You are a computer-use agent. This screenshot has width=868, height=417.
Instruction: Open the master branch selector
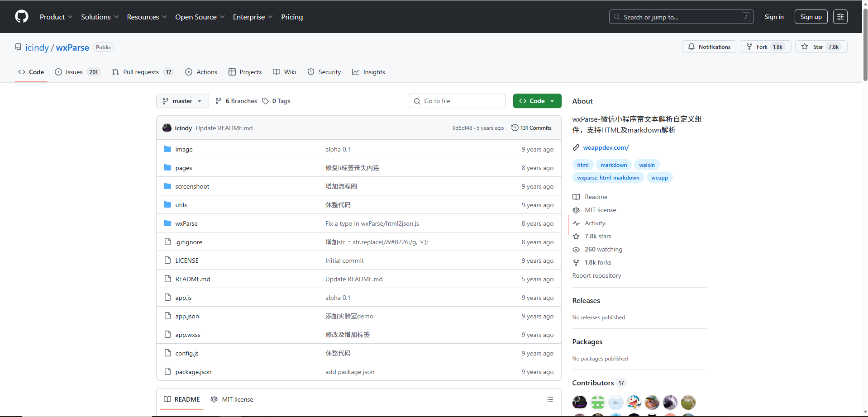(x=182, y=101)
